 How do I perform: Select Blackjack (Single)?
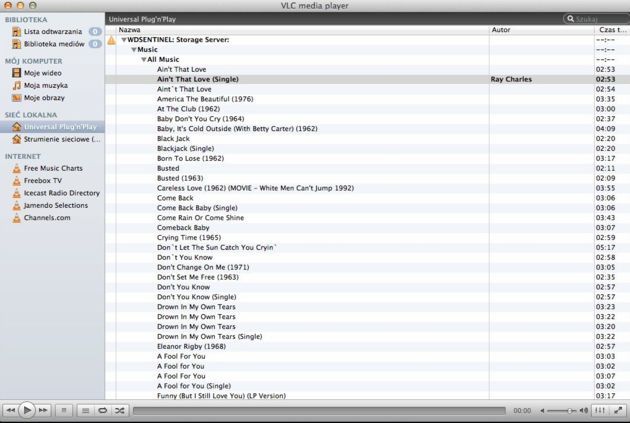(x=185, y=148)
